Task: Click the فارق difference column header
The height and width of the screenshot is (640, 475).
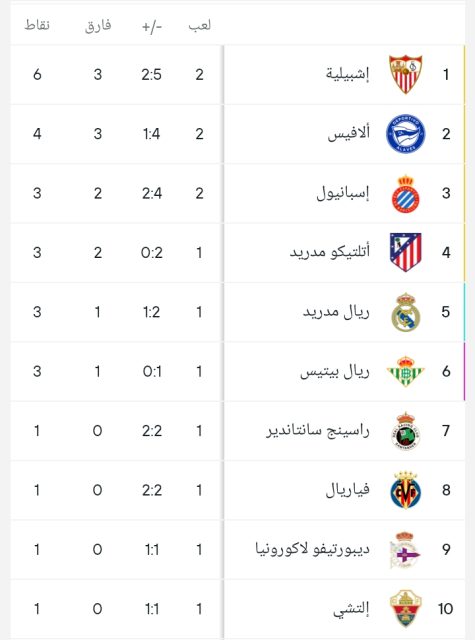Action: pos(98,26)
